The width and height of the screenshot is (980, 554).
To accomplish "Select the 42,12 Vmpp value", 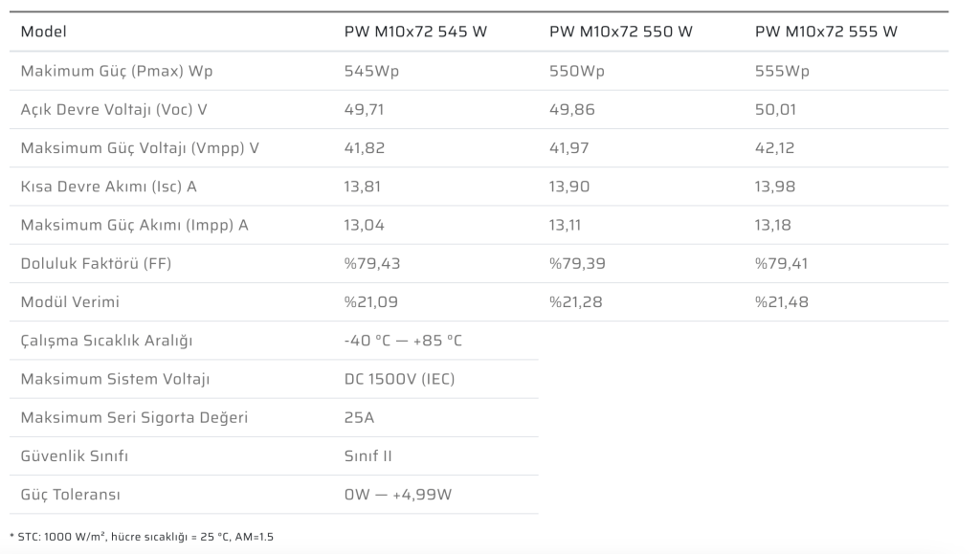I will point(774,148).
